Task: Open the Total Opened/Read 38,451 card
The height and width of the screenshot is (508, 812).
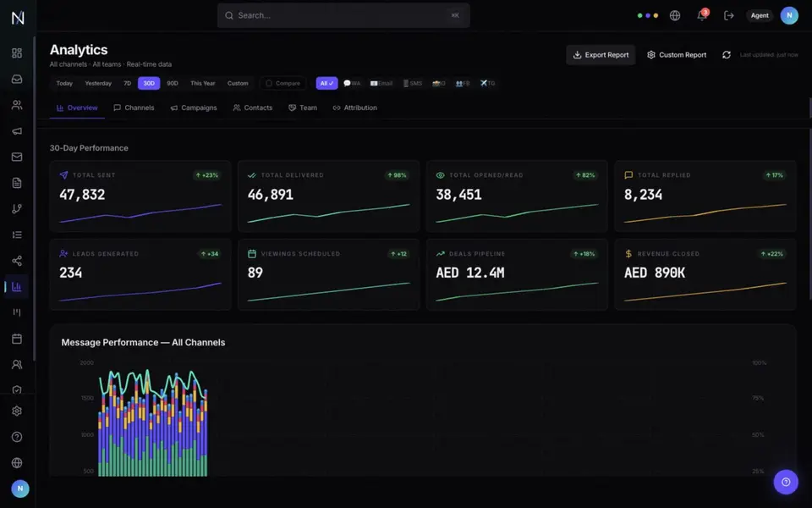Action: coord(517,196)
